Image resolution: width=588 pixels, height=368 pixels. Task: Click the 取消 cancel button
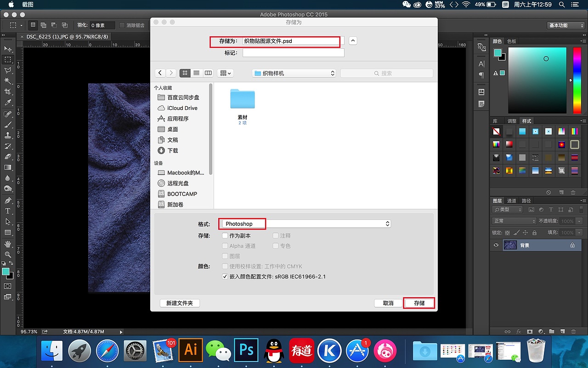coord(388,303)
